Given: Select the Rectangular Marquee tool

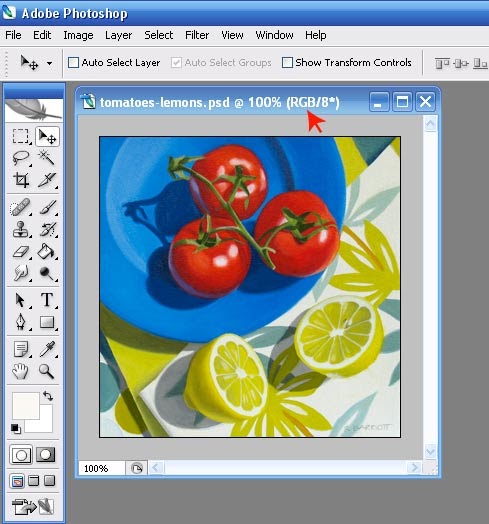Looking at the screenshot, I should click(21, 136).
